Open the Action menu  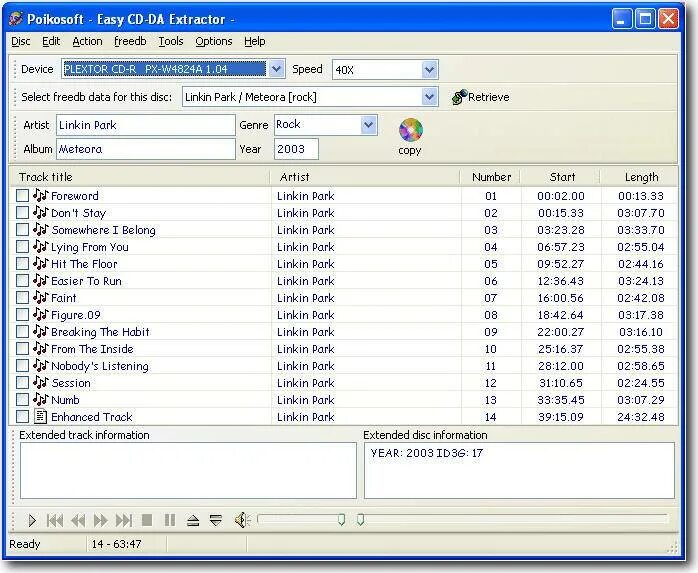[x=87, y=41]
